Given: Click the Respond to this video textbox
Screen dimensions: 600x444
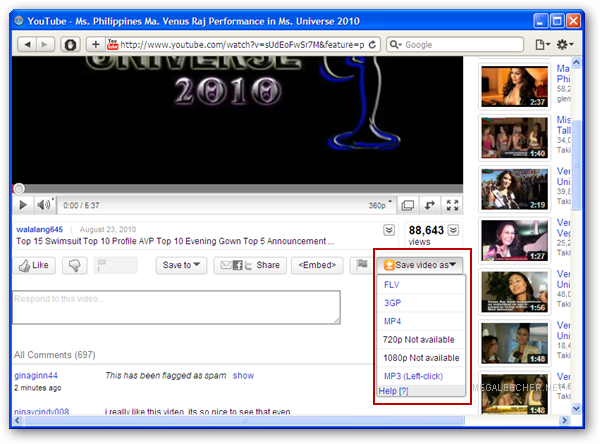Looking at the screenshot, I should tap(176, 307).
